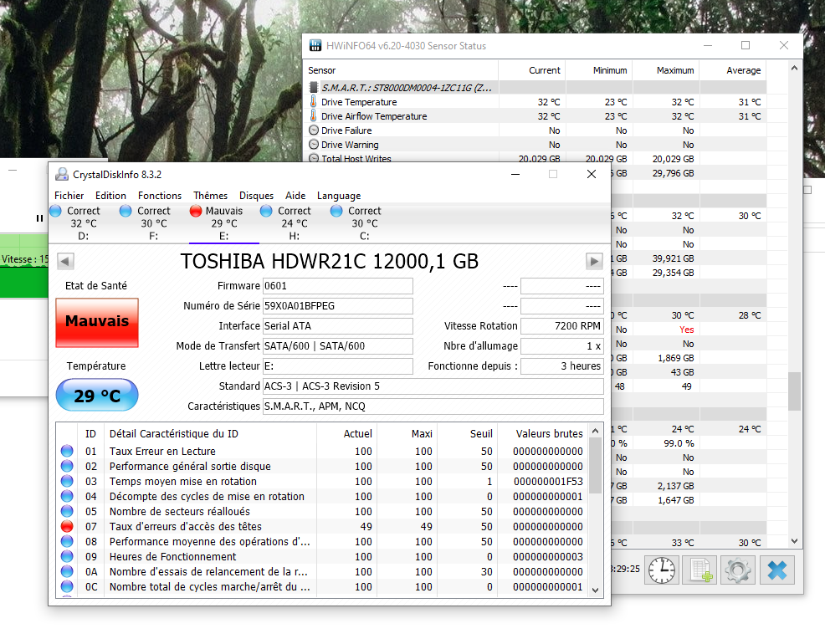This screenshot has height=644, width=825.
Task: Click the HWiNFO64 title bar icon
Action: [x=315, y=46]
